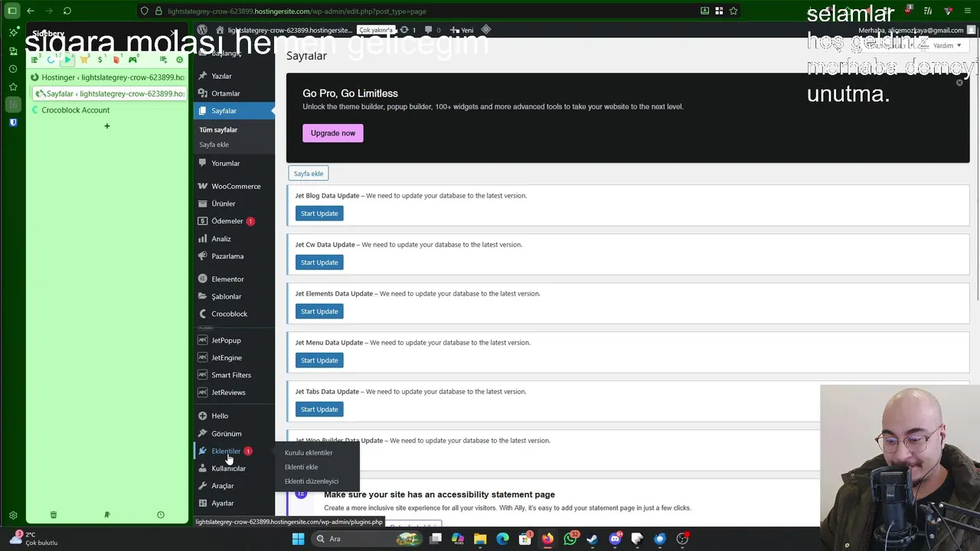
Task: Bookmark this page with the star icon
Action: click(733, 11)
